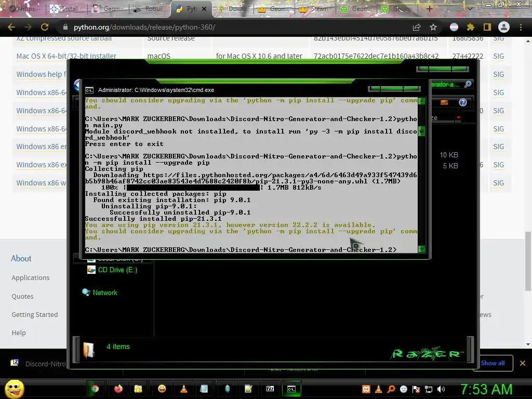Click the 5 KB file size entry
The image size is (532, 399).
click(x=450, y=166)
